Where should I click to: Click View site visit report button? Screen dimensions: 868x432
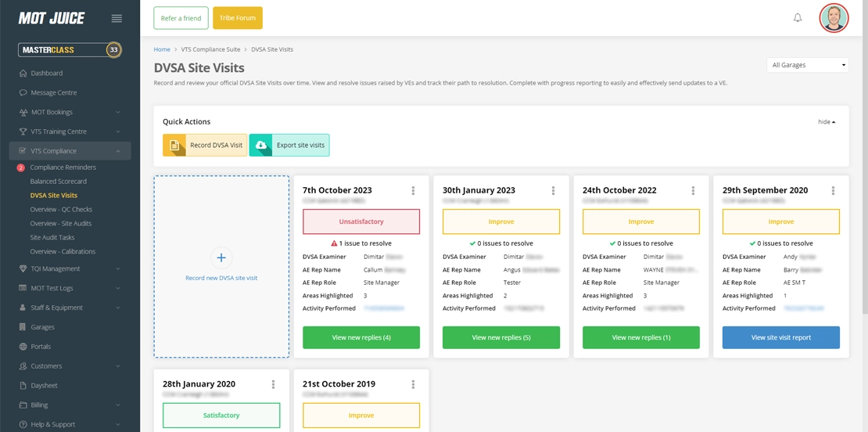(x=781, y=337)
